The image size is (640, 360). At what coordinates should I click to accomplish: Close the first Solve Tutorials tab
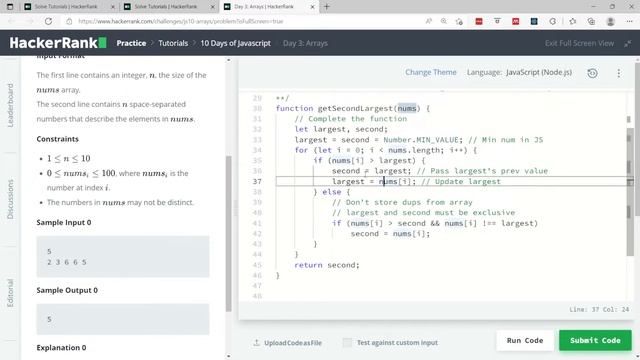click(x=113, y=7)
